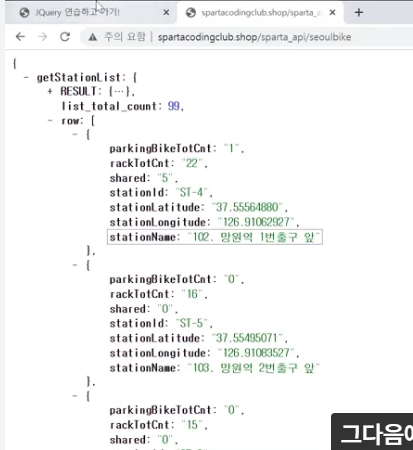This screenshot has width=413, height=450.
Task: Click shared value "5"
Action: coord(165,178)
